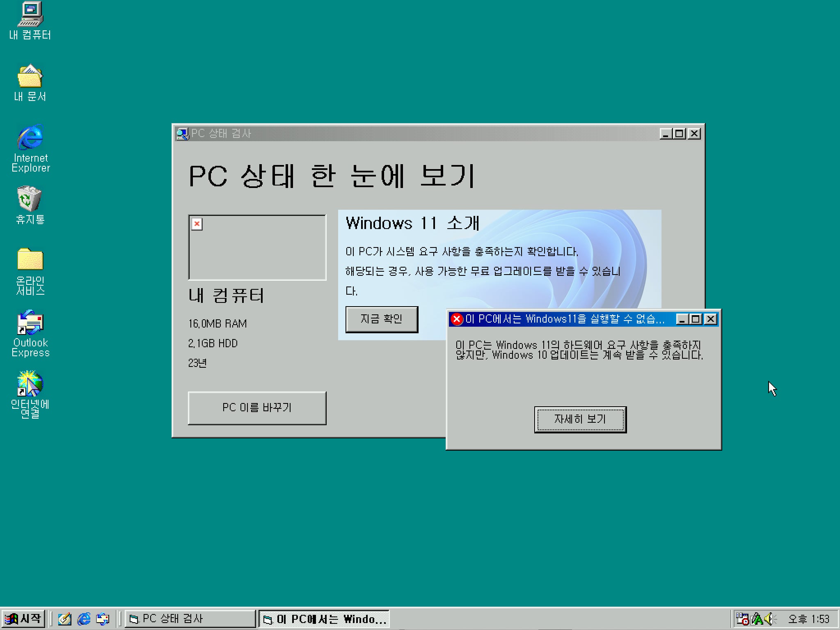This screenshot has width=840, height=630.
Task: Click the broken image placeholder thumbnail
Action: point(257,247)
